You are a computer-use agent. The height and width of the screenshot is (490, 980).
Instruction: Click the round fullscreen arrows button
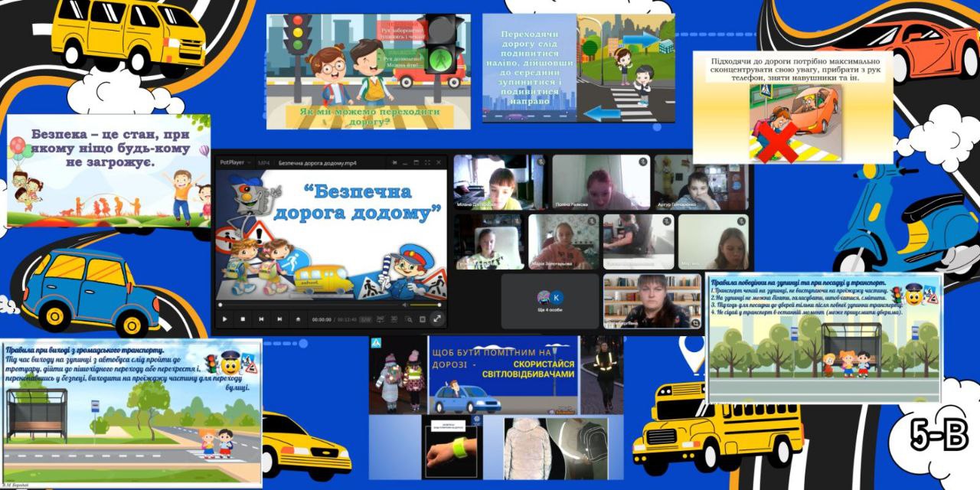click(x=437, y=318)
